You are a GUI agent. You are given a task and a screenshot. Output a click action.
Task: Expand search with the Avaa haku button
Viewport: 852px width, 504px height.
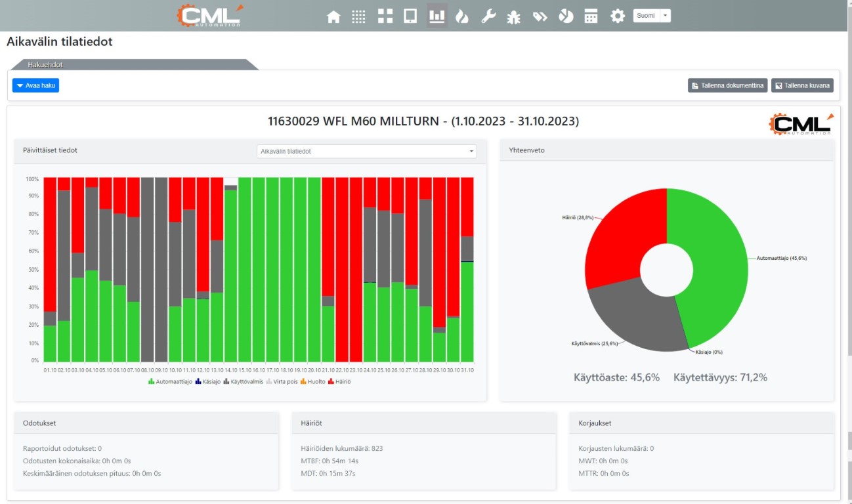pyautogui.click(x=35, y=85)
